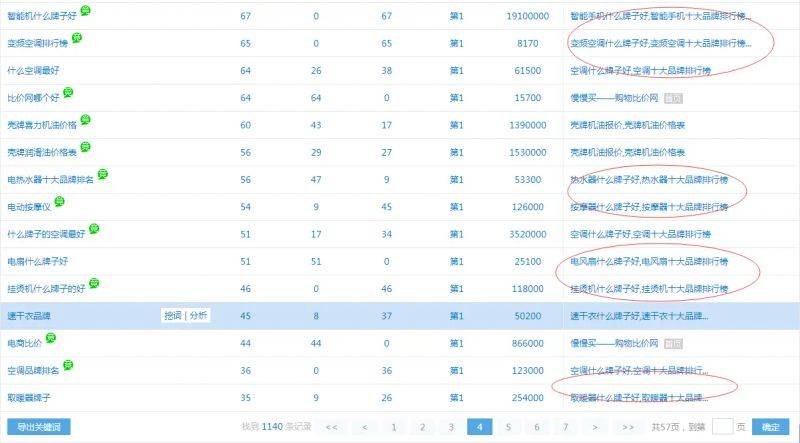Select current page 4 in pagination
This screenshot has width=800, height=443.
click(480, 427)
